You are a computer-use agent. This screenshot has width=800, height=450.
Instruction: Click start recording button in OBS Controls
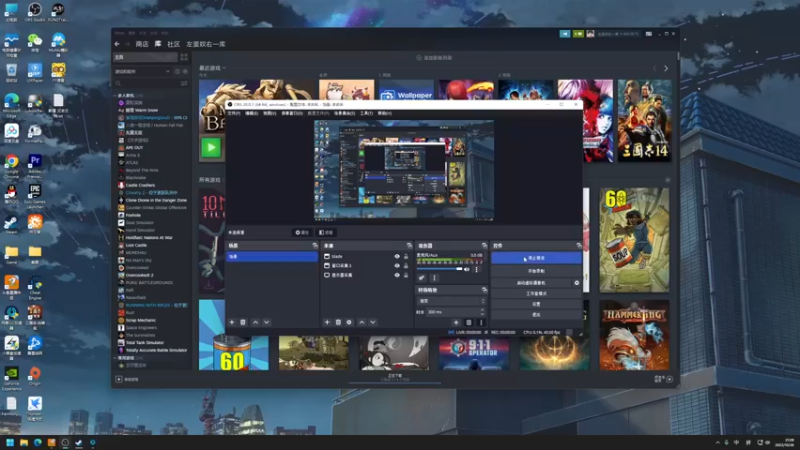[x=536, y=271]
